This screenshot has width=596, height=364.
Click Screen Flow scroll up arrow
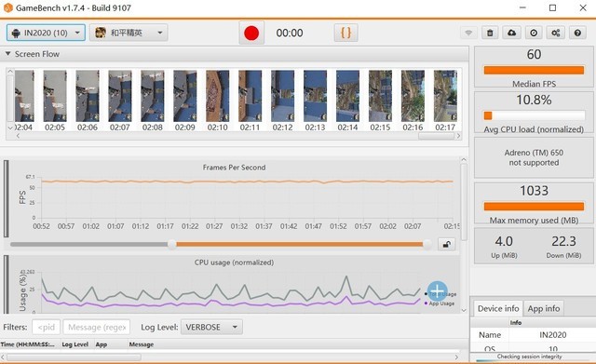pos(10,72)
